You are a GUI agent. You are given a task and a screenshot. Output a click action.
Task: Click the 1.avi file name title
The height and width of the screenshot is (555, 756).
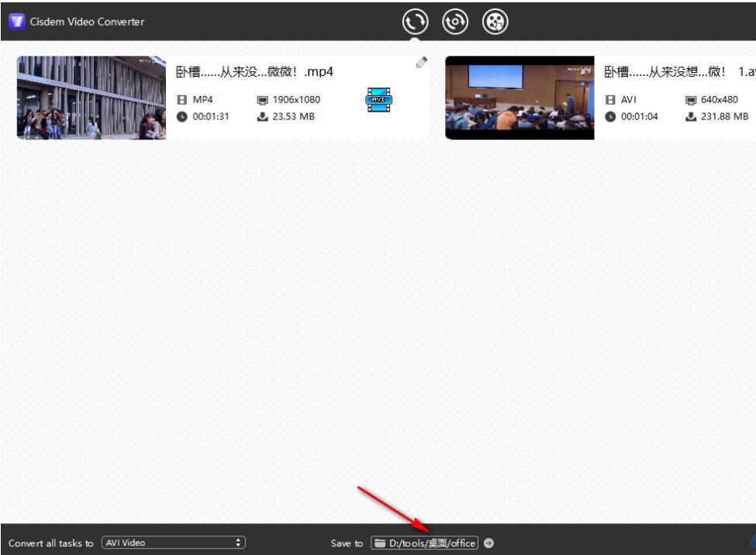680,72
